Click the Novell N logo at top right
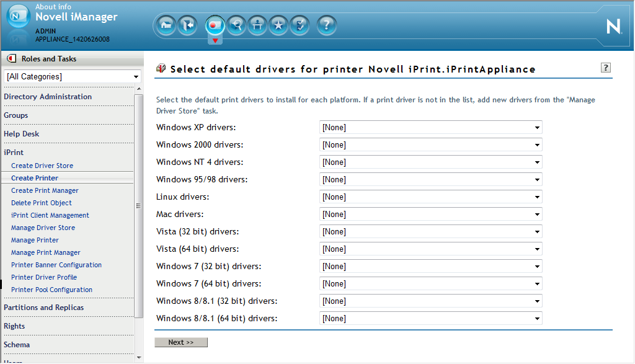Screen dimensions: 635x364 click(613, 27)
